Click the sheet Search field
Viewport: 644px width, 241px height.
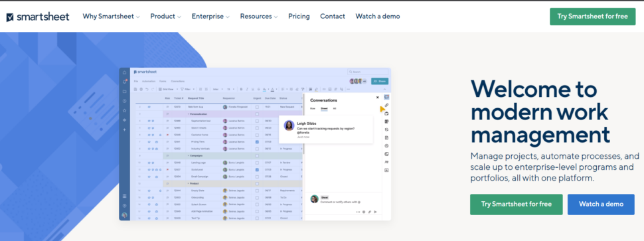pos(368,72)
